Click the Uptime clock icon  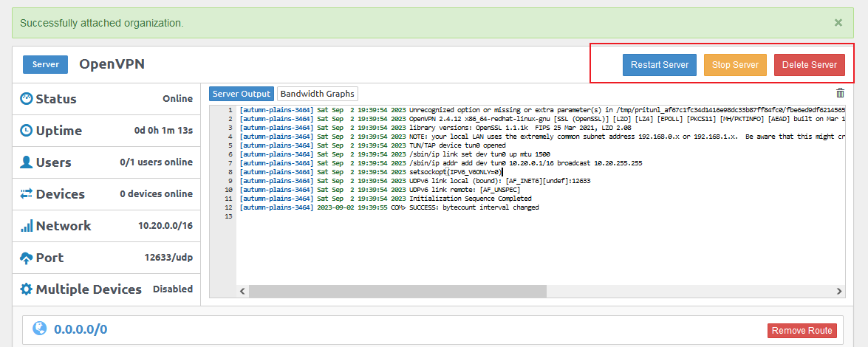[x=26, y=131]
